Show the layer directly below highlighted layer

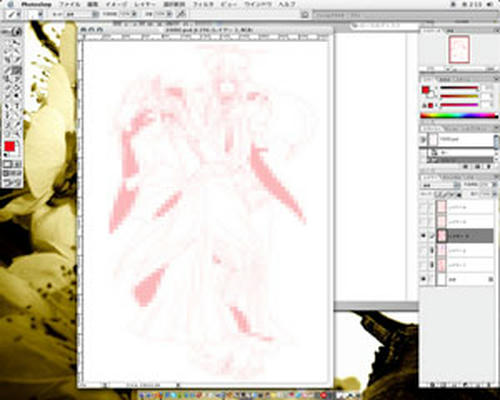(x=423, y=251)
